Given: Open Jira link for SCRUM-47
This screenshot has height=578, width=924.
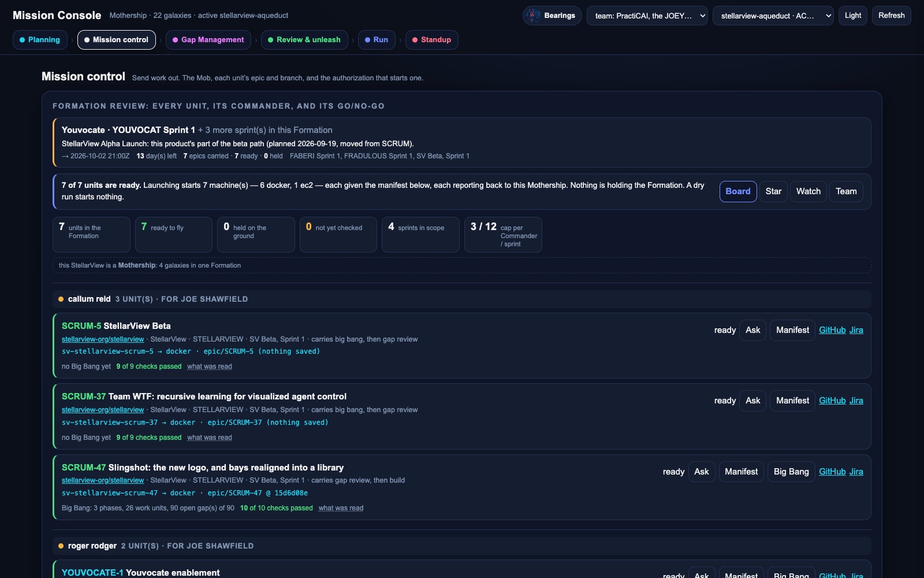Looking at the screenshot, I should pos(856,472).
